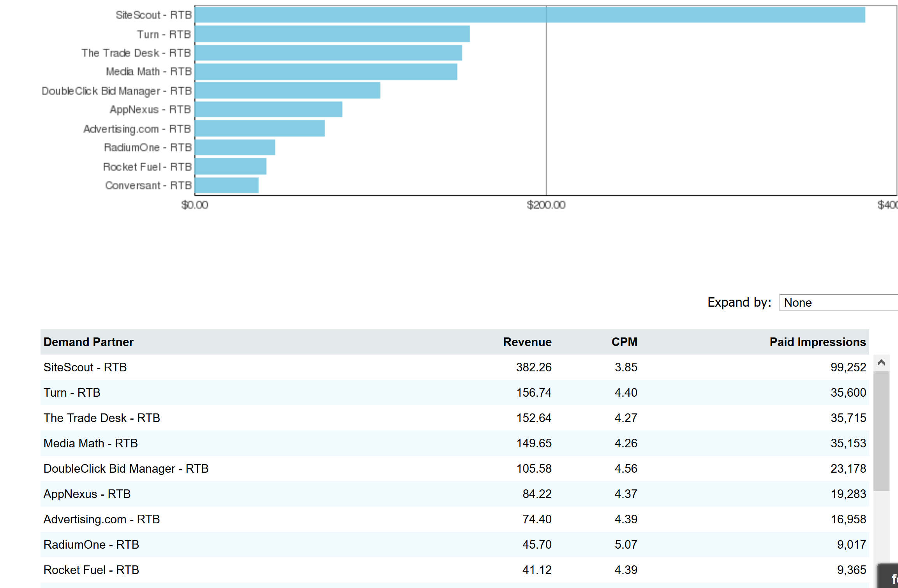The image size is (898, 588).
Task: Click revenue value 74.40
Action: (x=537, y=519)
